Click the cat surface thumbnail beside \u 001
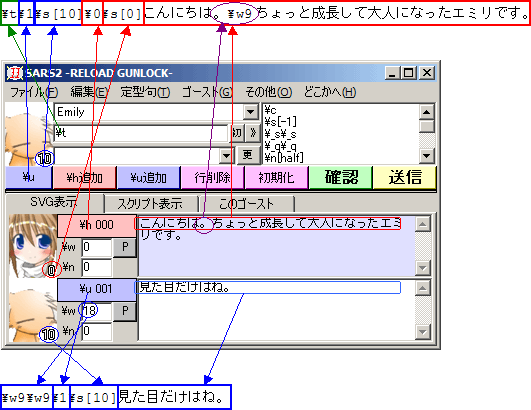Screen dimensions: 531x410 click(x=33, y=310)
